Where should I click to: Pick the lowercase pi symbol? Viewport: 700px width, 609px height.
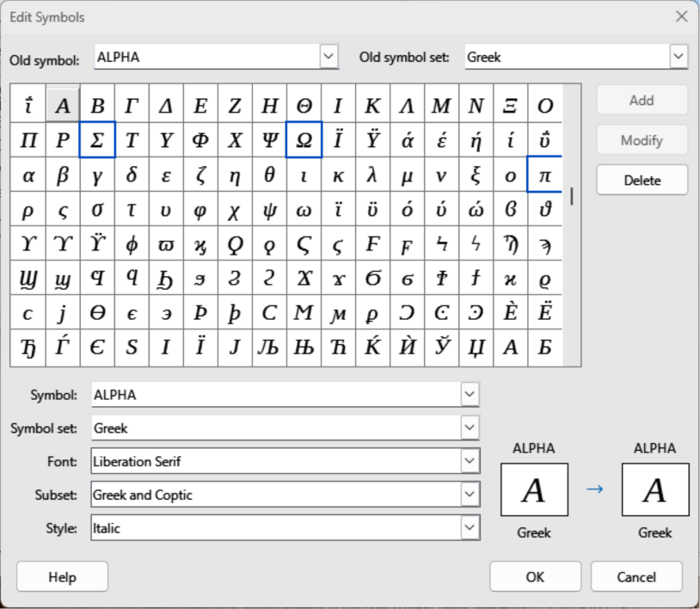(544, 175)
